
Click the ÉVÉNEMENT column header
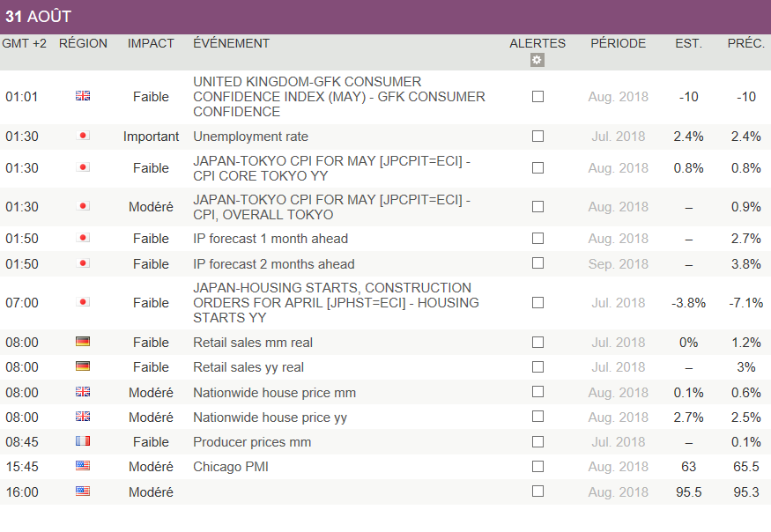pyautogui.click(x=231, y=43)
